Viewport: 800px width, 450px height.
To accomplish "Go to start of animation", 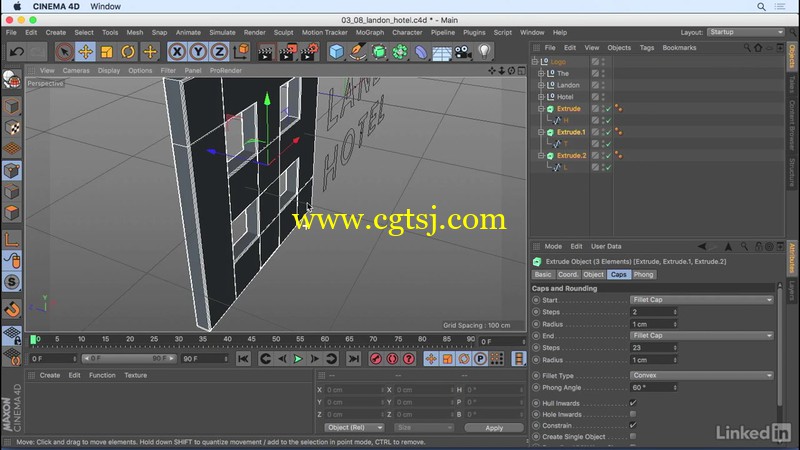I will 243,359.
